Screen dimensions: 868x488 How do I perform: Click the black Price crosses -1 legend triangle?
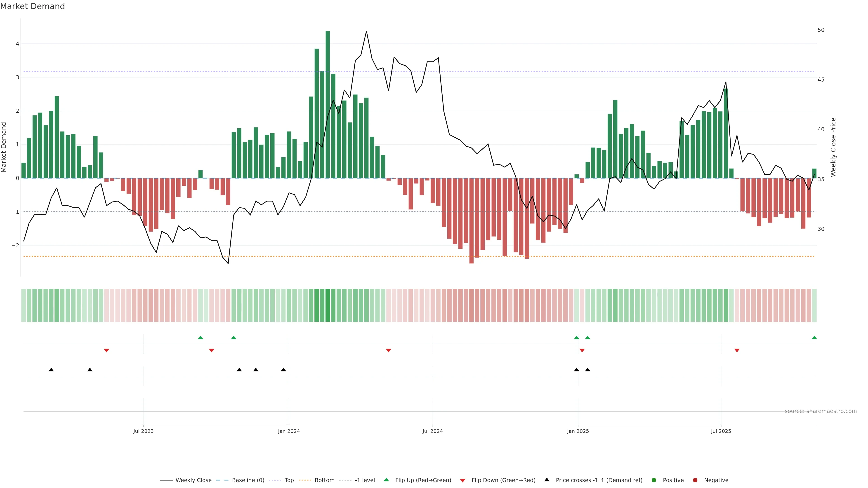coord(547,480)
